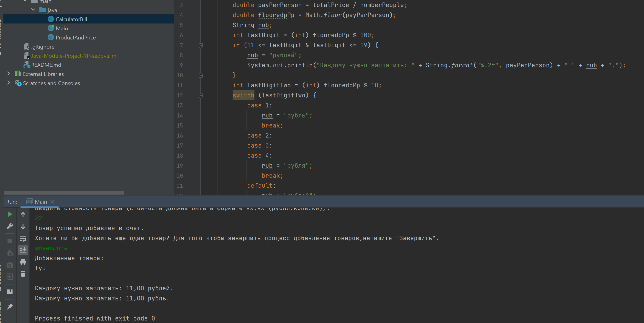This screenshot has height=323, width=644.
Task: Pin the Run tab with pin icon
Action: coord(10,307)
